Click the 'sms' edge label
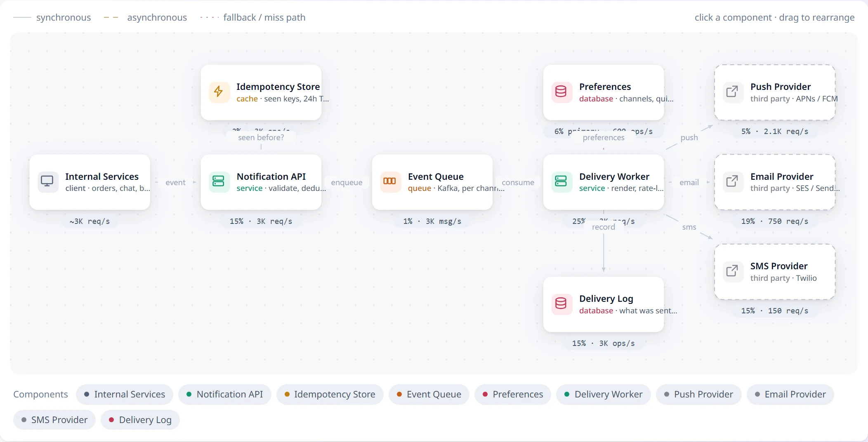The height and width of the screenshot is (442, 868). pyautogui.click(x=689, y=227)
